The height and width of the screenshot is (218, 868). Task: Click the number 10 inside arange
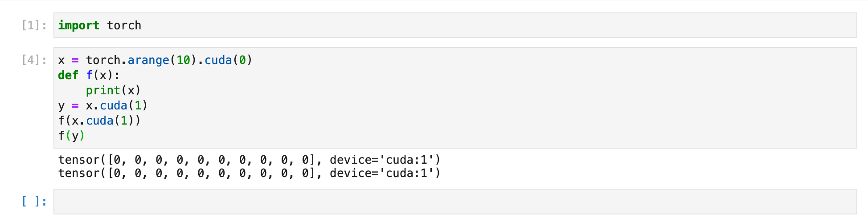183,60
